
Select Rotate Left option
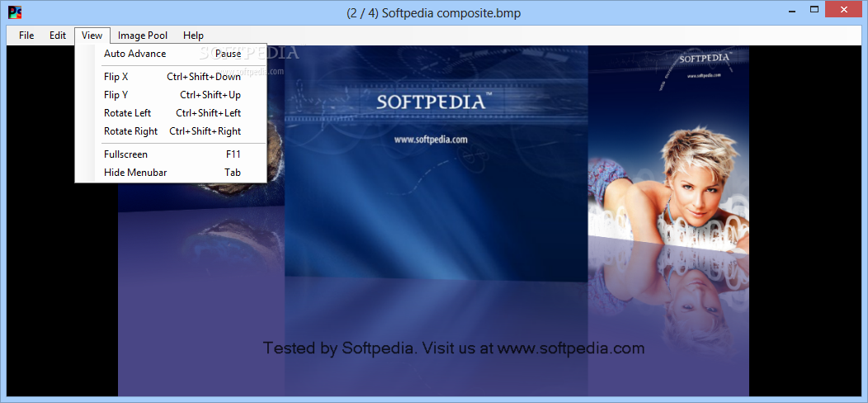pos(171,113)
